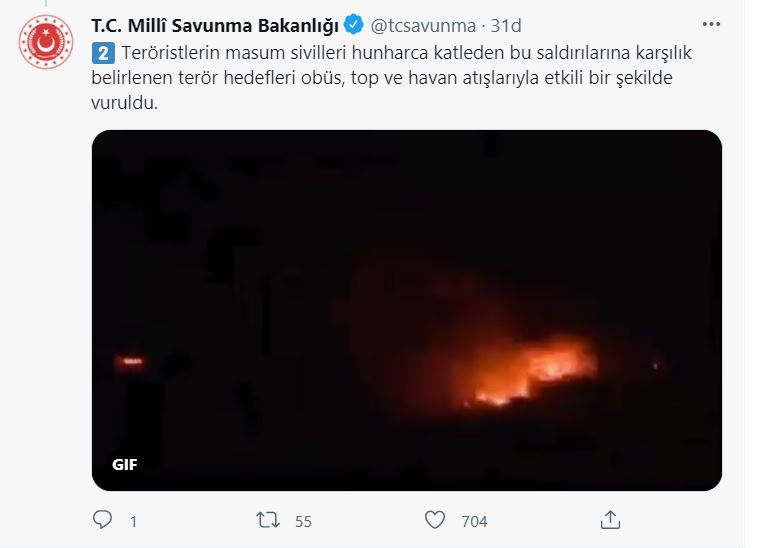Image resolution: width=771 pixels, height=548 pixels.
Task: Click the reply count 1
Action: pos(133,521)
